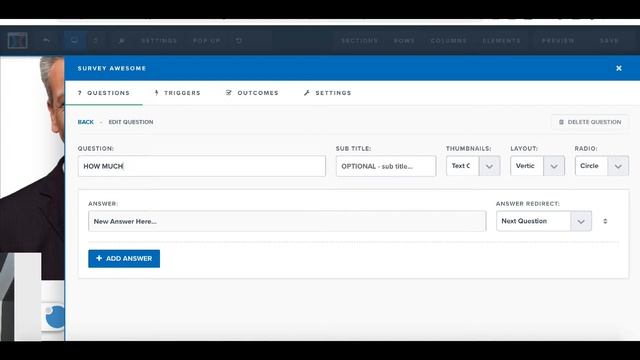Click the DELETE QUESTION button
640x360 pixels.
(x=590, y=122)
